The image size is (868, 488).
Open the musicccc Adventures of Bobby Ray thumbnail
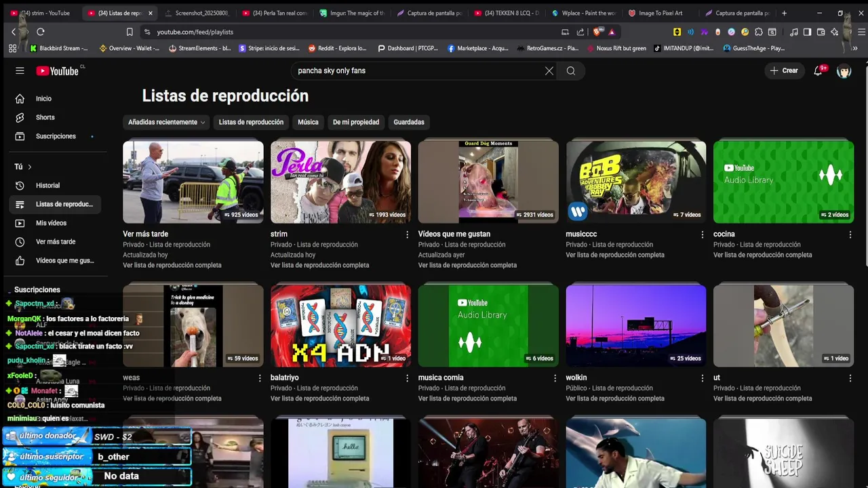pos(636,182)
